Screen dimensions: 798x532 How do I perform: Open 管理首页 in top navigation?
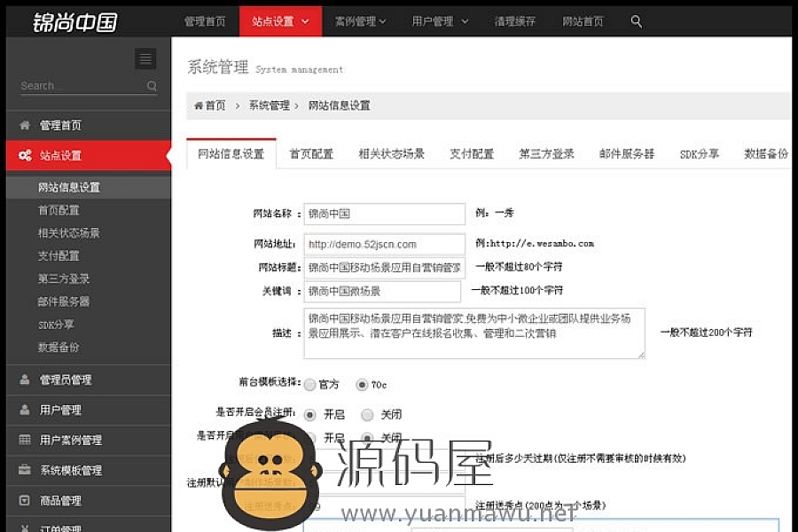pyautogui.click(x=205, y=21)
